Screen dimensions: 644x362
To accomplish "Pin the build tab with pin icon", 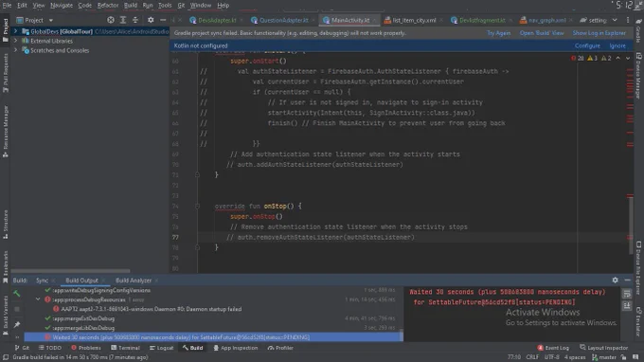I will click(x=17, y=325).
